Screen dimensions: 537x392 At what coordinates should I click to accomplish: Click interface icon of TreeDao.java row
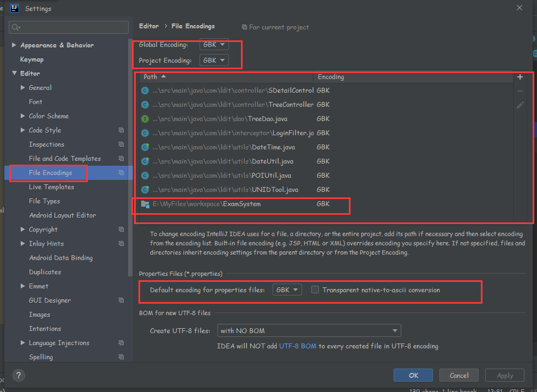(145, 119)
